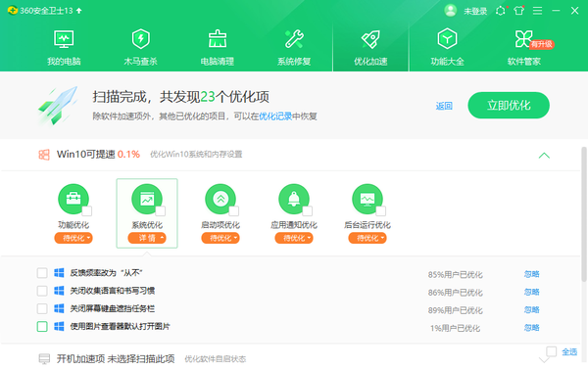This screenshot has height=370, width=588.
Task: Click the 返回 link
Action: click(x=444, y=106)
